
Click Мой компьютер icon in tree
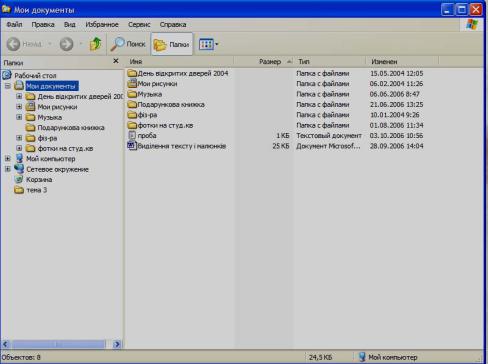coord(19,158)
